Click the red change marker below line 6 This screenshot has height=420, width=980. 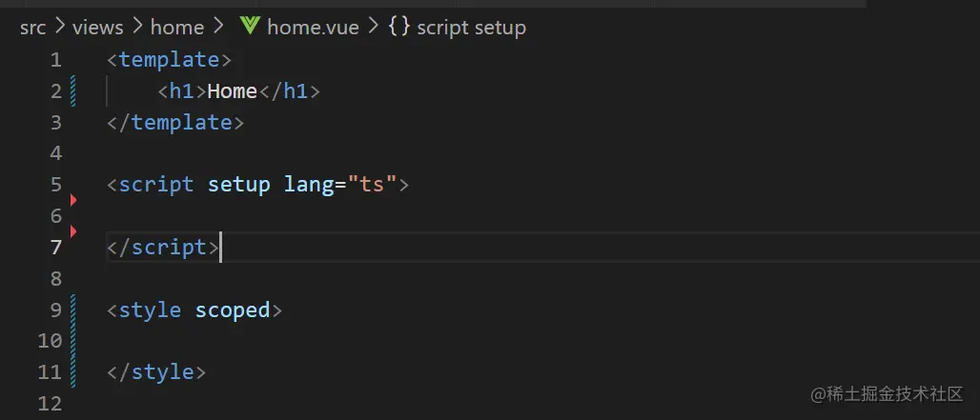click(72, 231)
